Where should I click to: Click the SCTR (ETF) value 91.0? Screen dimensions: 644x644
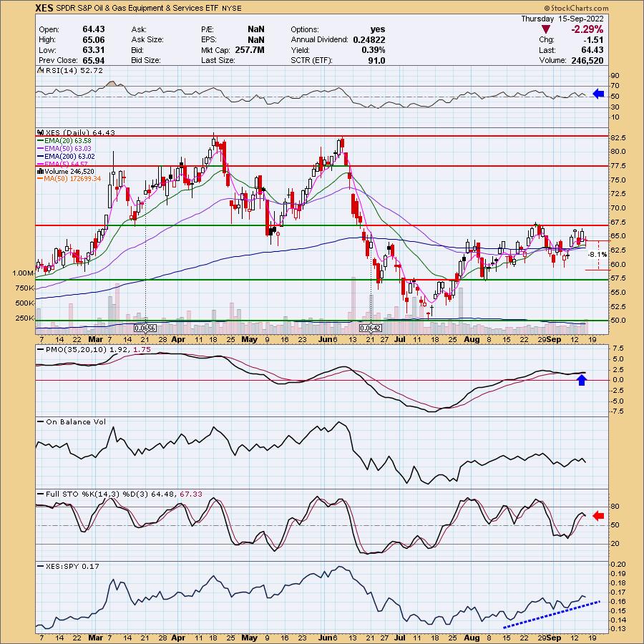point(376,60)
